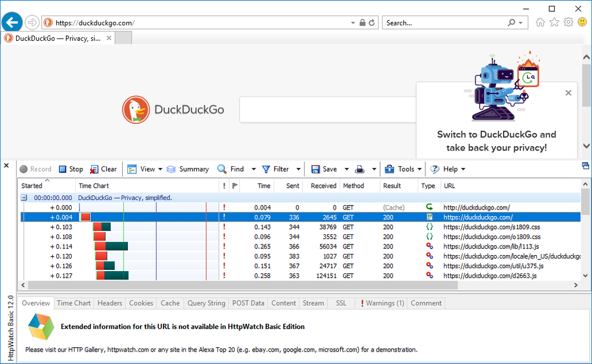Expand the Find dropdown arrow

pyautogui.click(x=254, y=169)
